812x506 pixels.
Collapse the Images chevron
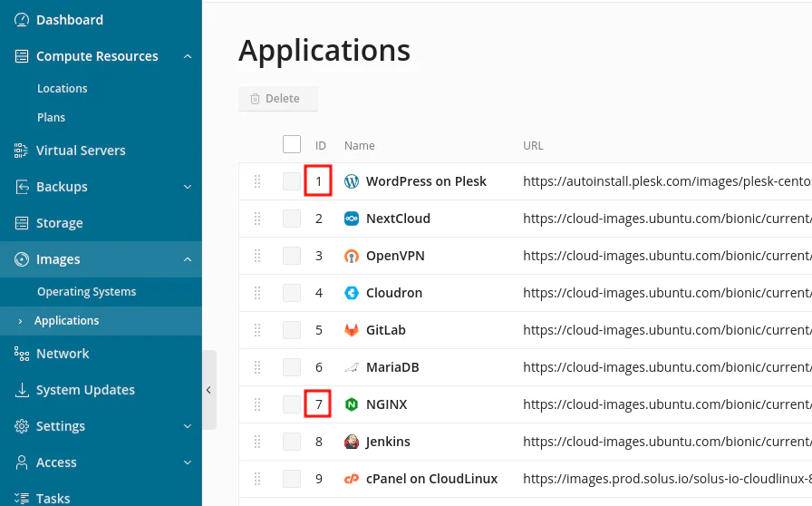[188, 259]
